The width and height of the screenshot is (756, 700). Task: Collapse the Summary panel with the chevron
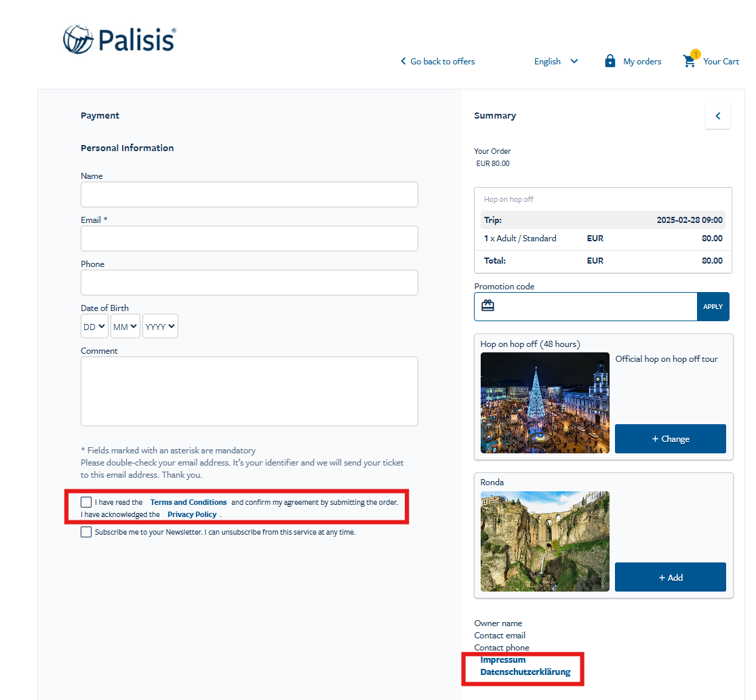tap(718, 116)
